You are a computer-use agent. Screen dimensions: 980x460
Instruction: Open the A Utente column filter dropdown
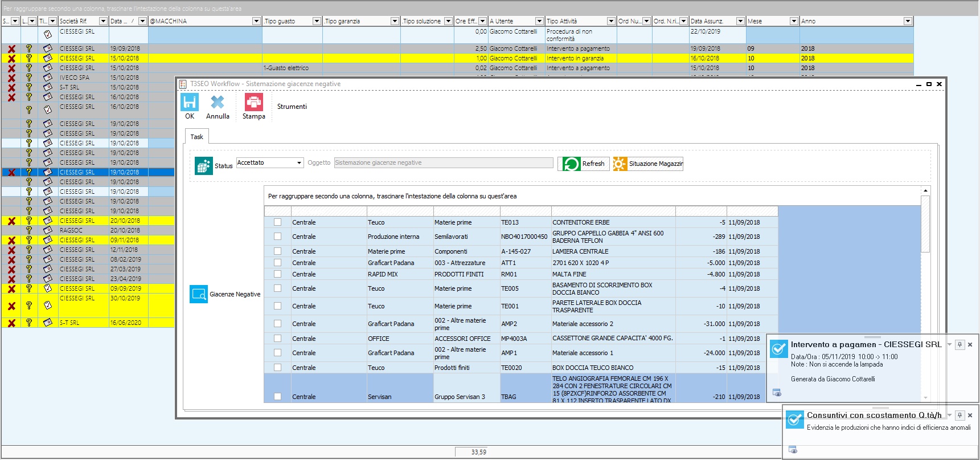pyautogui.click(x=539, y=21)
